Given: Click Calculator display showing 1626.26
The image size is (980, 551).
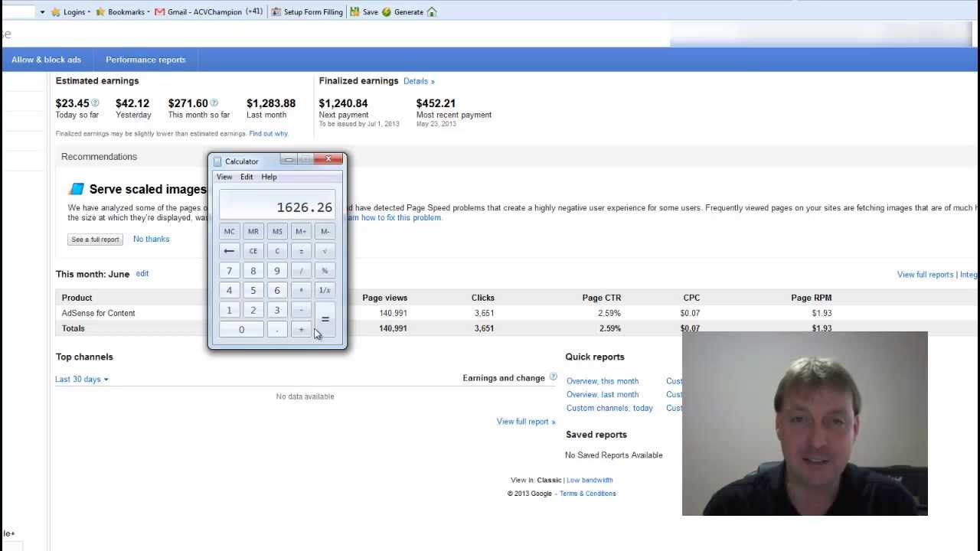Looking at the screenshot, I should pyautogui.click(x=277, y=205).
